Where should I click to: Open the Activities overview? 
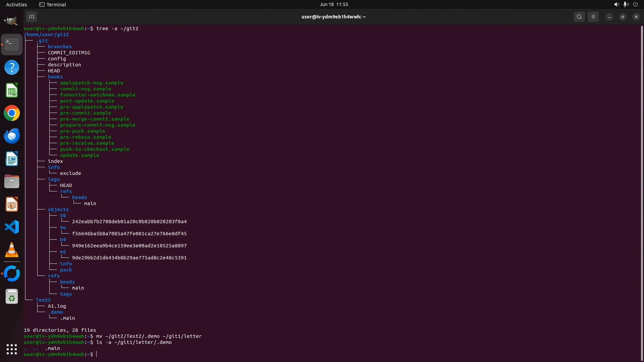(16, 4)
